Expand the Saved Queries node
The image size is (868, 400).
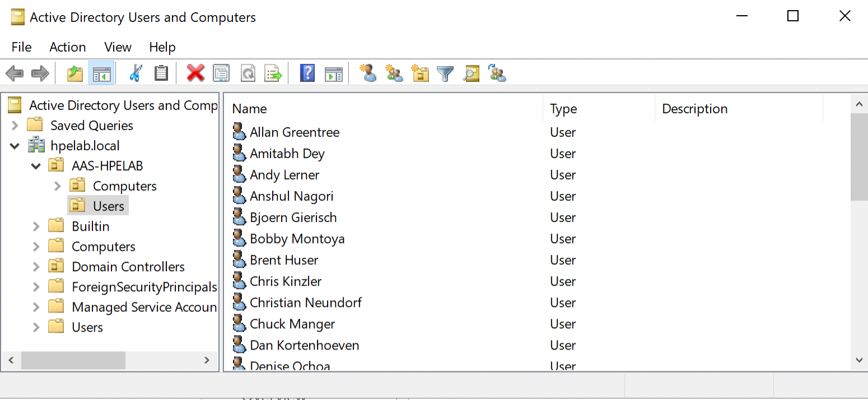click(x=15, y=125)
